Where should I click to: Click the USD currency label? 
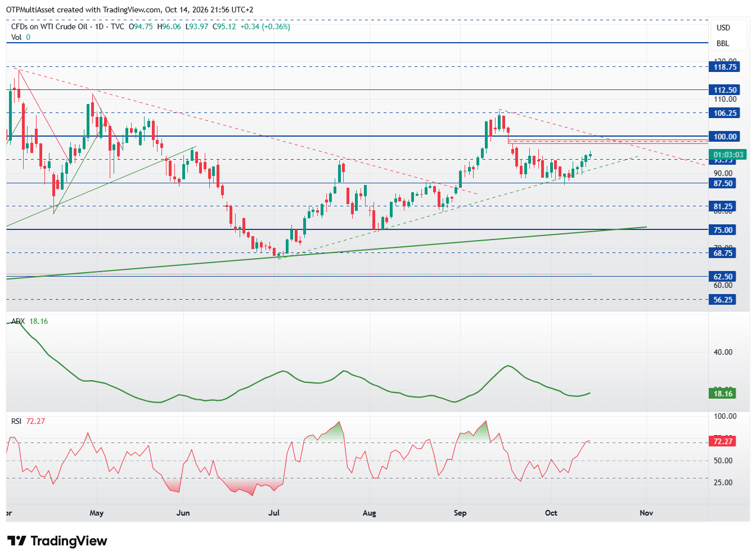[x=723, y=28]
